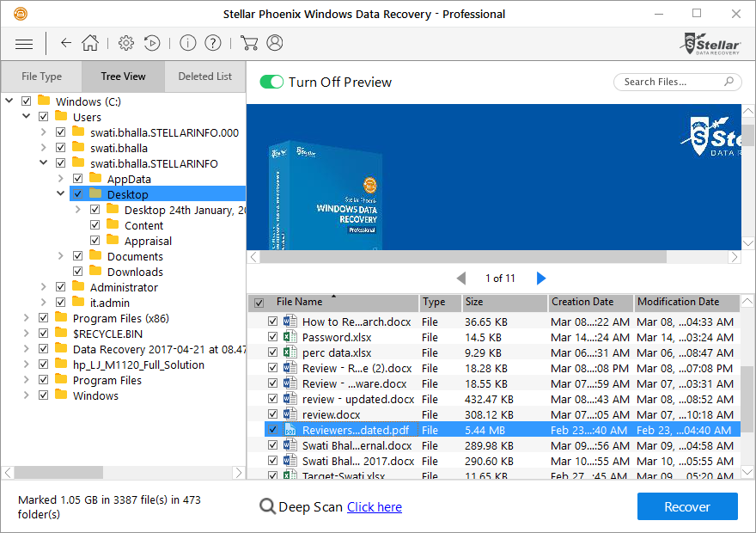Go to the Home screen icon

pyautogui.click(x=90, y=43)
